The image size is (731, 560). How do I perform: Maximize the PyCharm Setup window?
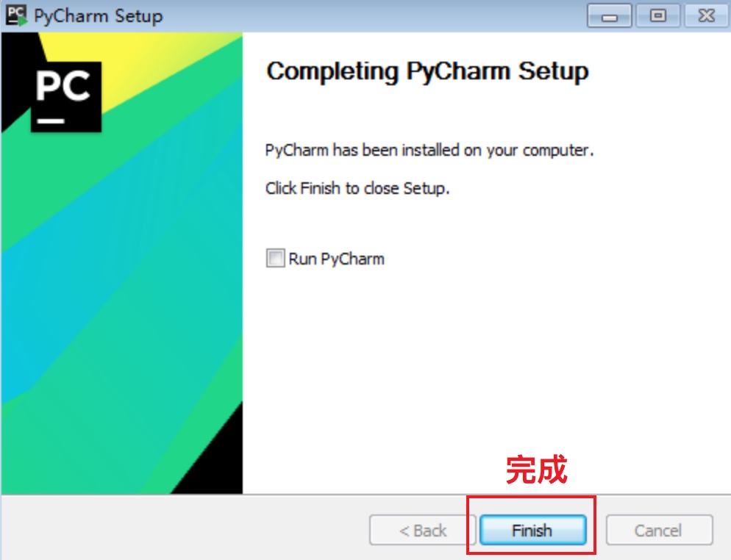pos(657,16)
